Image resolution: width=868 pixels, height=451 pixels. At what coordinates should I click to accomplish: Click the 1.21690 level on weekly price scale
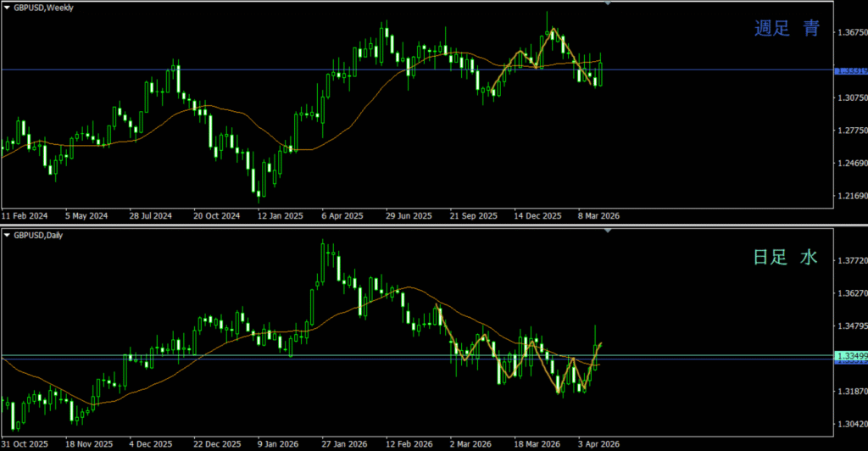tap(850, 197)
